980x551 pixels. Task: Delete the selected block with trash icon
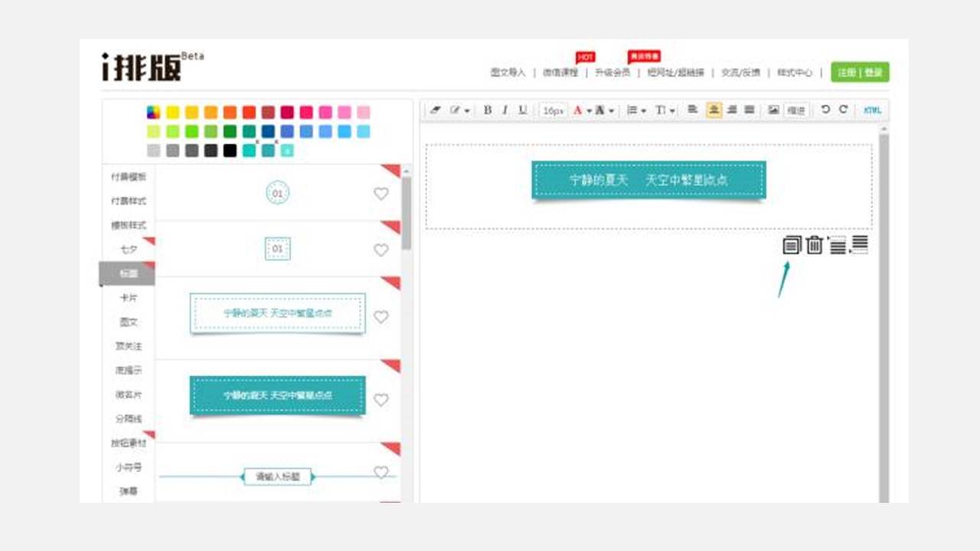(x=815, y=245)
